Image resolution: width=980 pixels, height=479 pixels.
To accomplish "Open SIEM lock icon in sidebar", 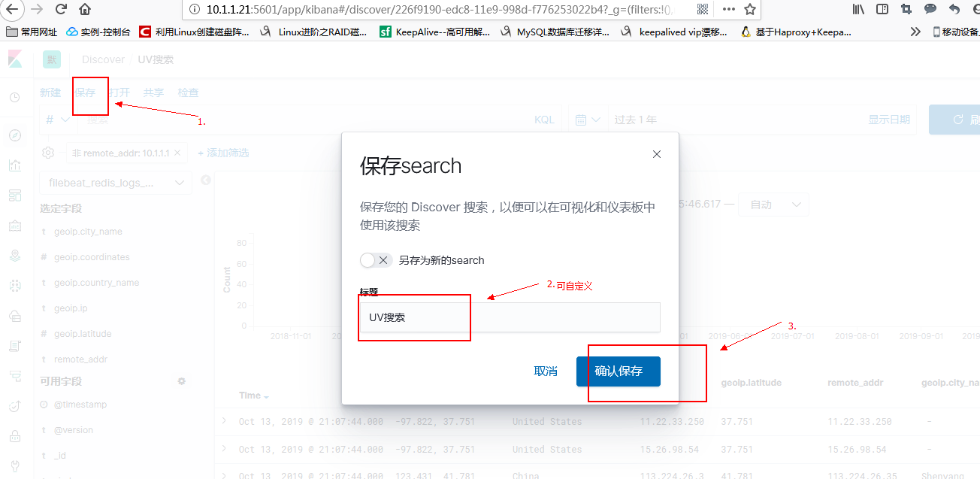I will [x=15, y=436].
